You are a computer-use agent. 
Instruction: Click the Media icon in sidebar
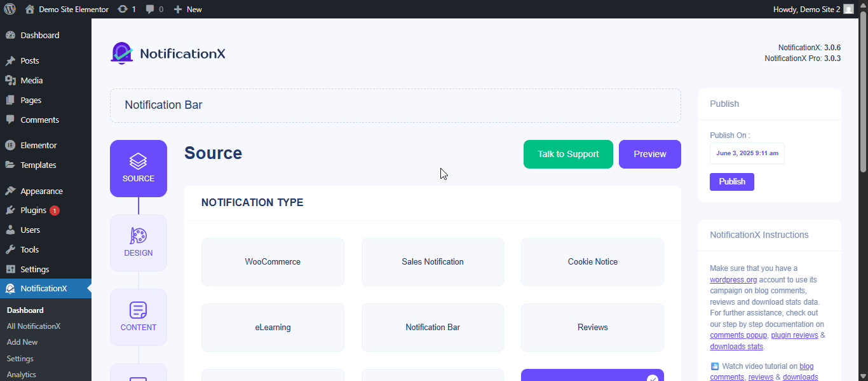click(10, 80)
